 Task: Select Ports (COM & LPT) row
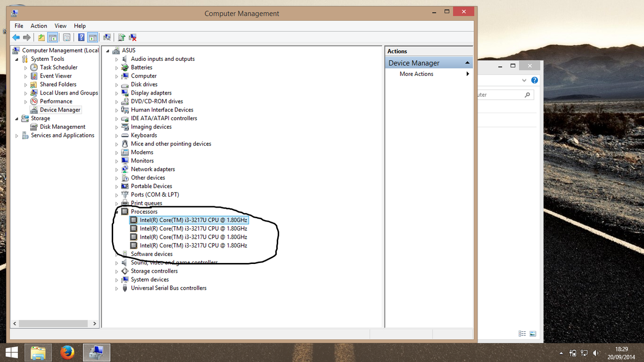click(x=155, y=195)
